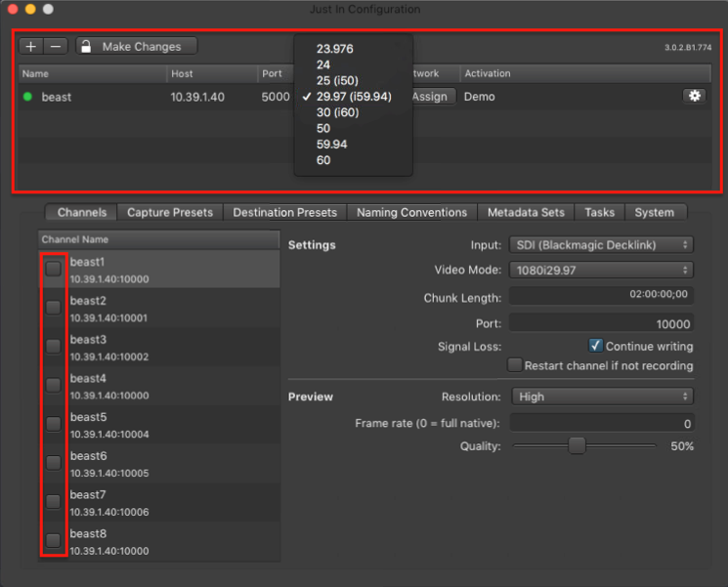Click the Chunk Length field
Screen dimensions: 728x587
pos(601,295)
